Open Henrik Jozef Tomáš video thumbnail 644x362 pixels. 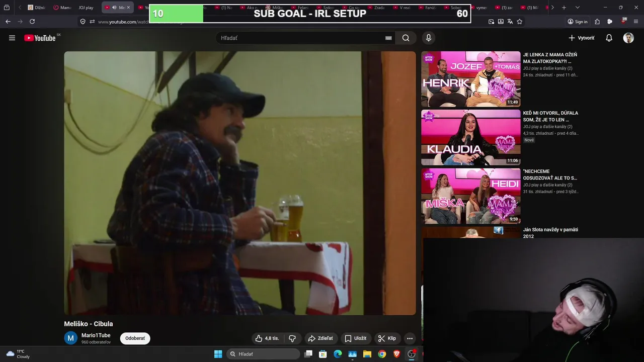click(471, 79)
